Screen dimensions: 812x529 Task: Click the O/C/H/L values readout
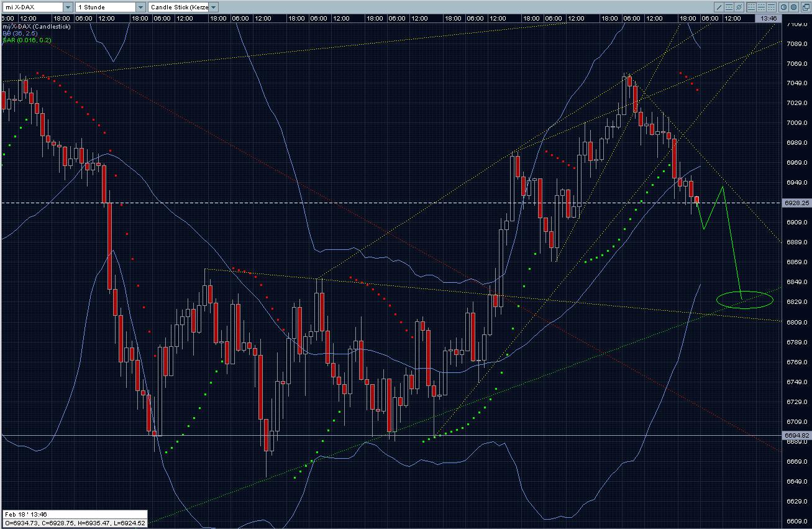[x=74, y=523]
